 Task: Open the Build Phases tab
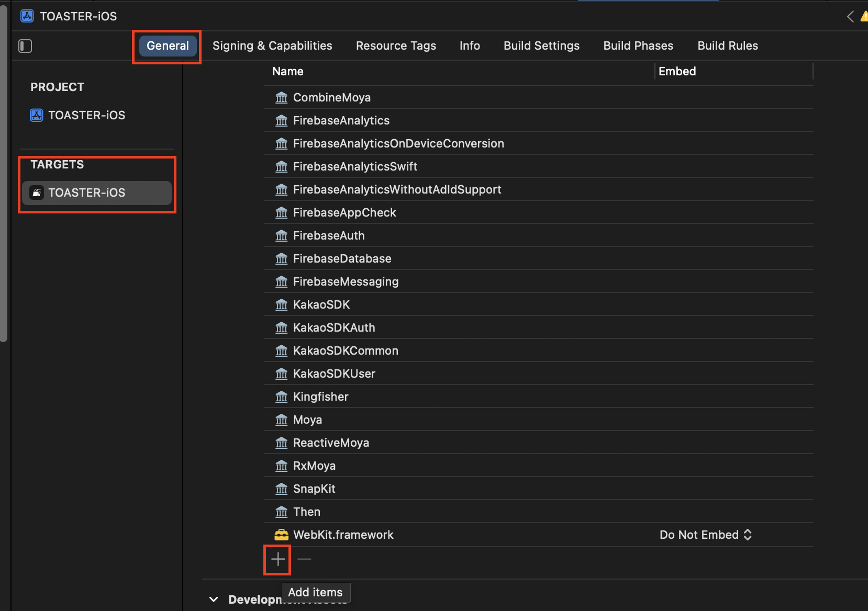tap(638, 46)
